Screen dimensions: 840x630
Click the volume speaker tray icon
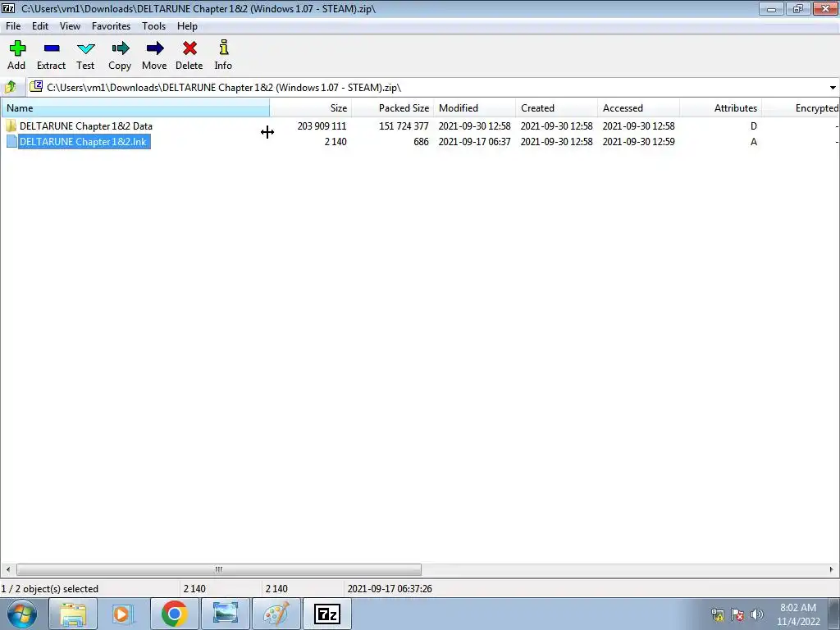(756, 614)
